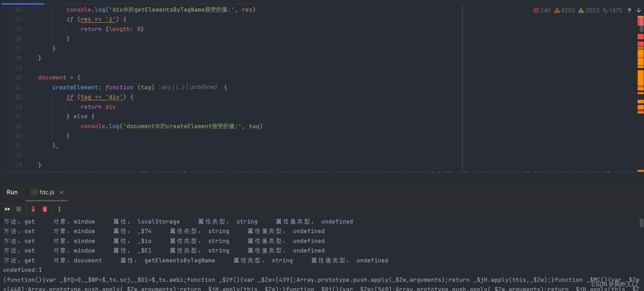This screenshot has height=291, width=644.
Task: Close the fdc.js run tab
Action: point(62,192)
